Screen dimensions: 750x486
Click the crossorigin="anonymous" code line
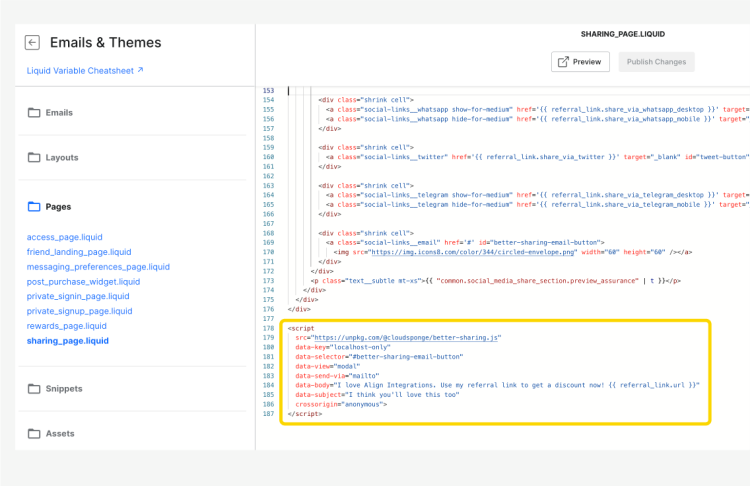pyautogui.click(x=341, y=404)
